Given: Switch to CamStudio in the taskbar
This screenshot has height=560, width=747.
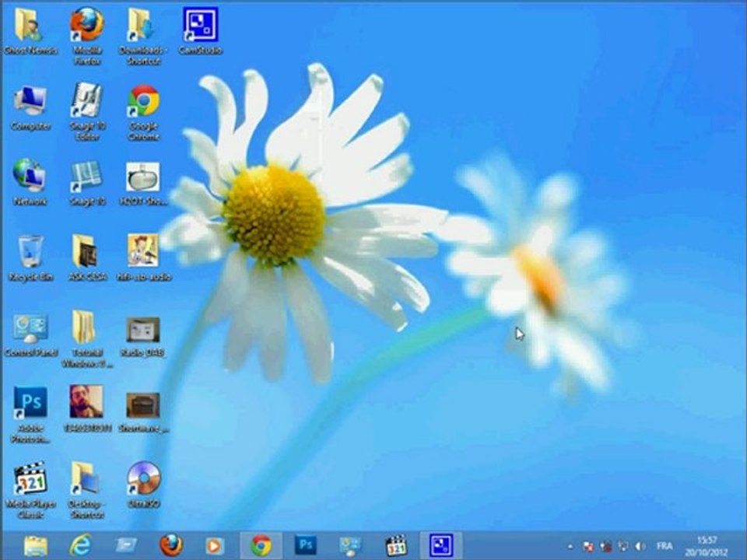Looking at the screenshot, I should coord(441,546).
